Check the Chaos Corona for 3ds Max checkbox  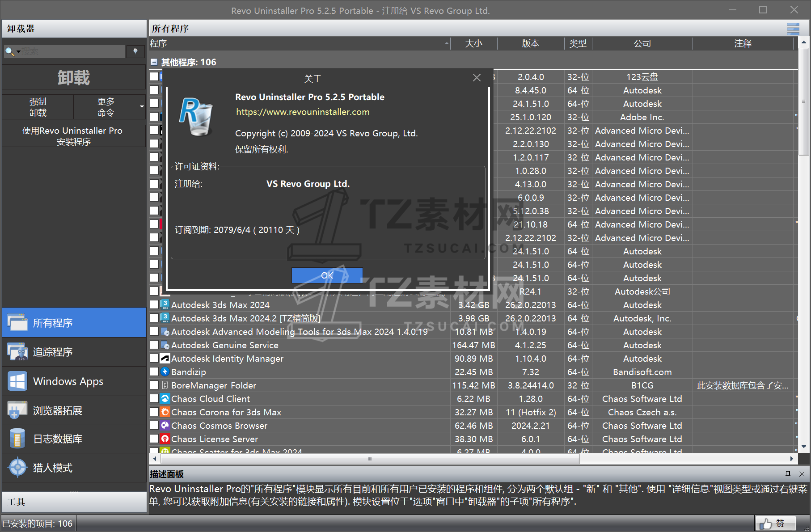click(x=154, y=412)
